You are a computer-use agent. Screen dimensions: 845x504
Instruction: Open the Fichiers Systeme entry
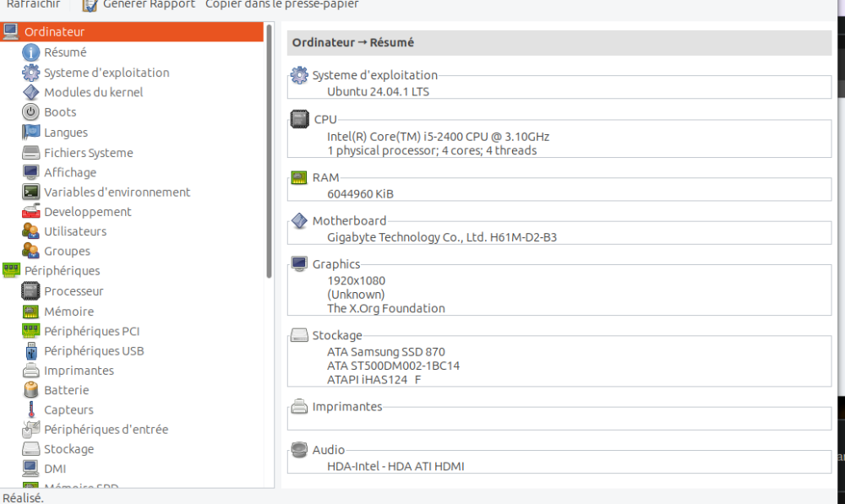tap(88, 153)
